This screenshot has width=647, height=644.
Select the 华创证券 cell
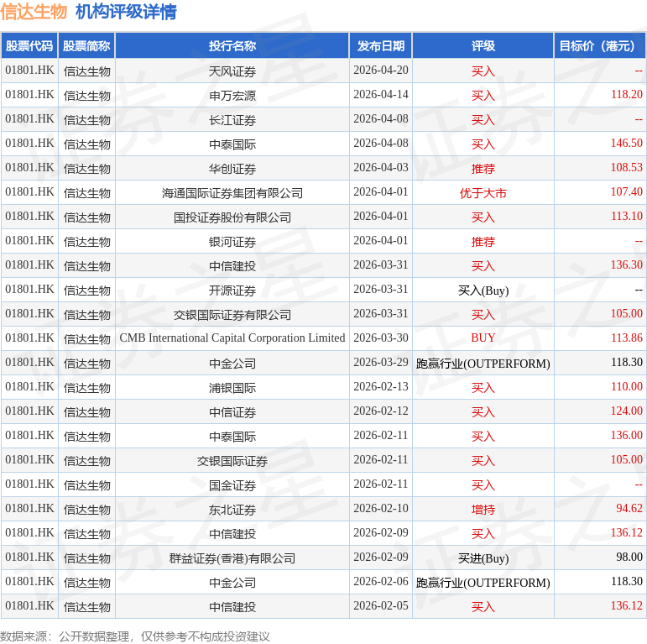232,169
